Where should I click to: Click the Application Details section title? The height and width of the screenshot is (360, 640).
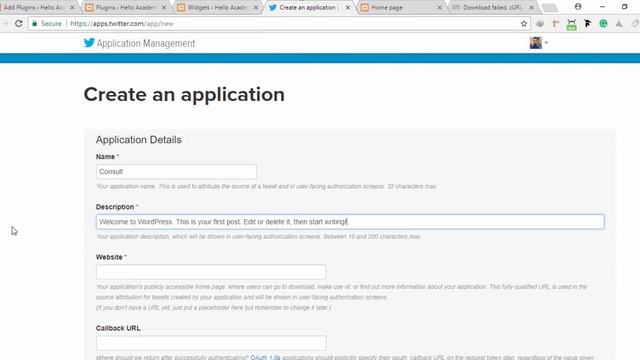pyautogui.click(x=138, y=140)
